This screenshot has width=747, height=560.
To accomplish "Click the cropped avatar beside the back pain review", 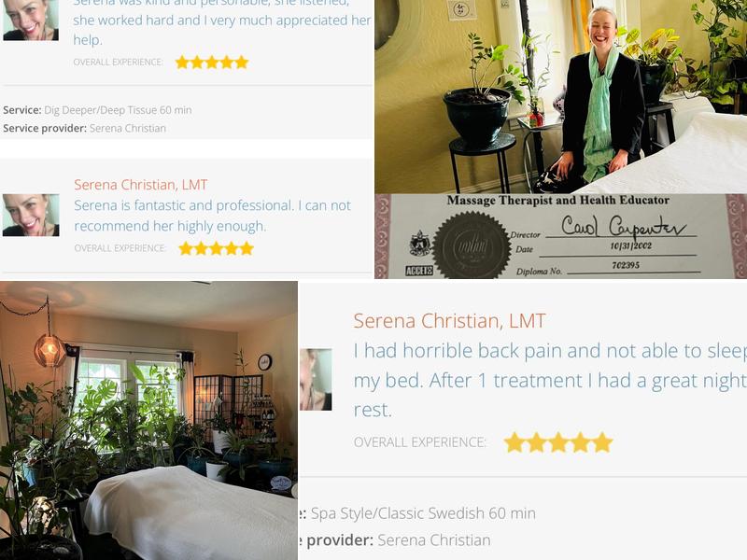I will 316,380.
